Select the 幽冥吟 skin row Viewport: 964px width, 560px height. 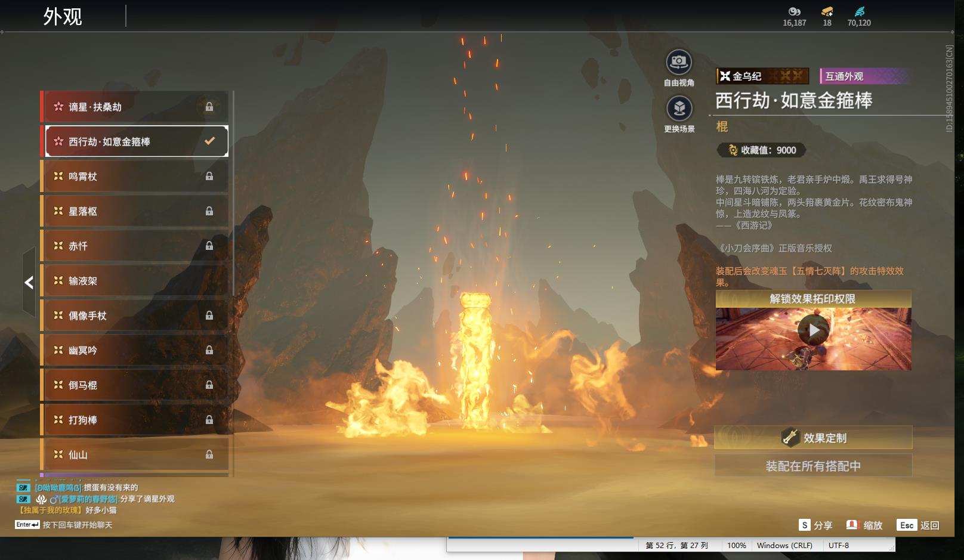tap(134, 350)
